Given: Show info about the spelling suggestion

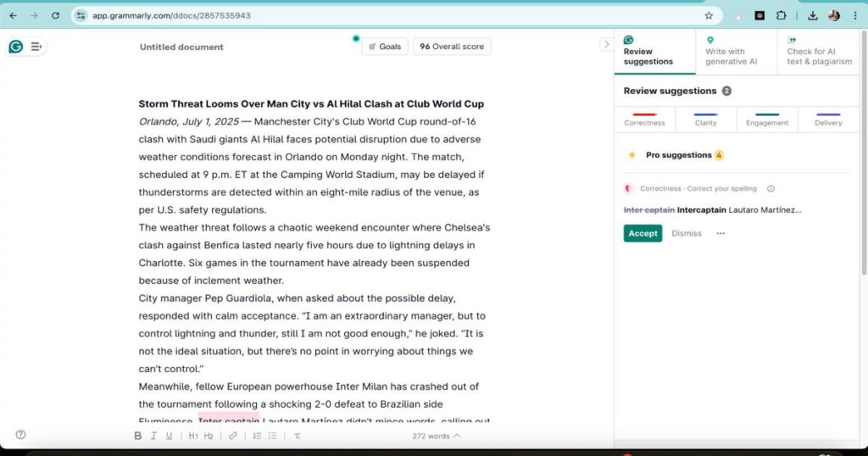Looking at the screenshot, I should point(771,189).
